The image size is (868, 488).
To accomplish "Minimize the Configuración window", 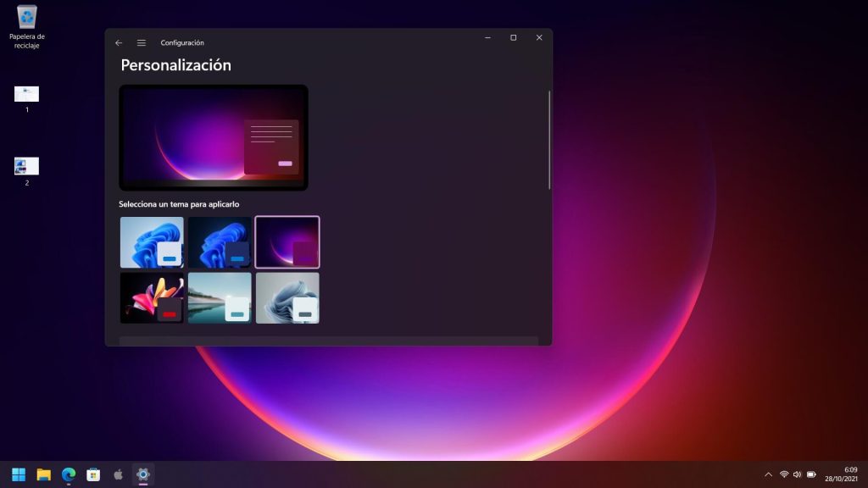I will (487, 37).
